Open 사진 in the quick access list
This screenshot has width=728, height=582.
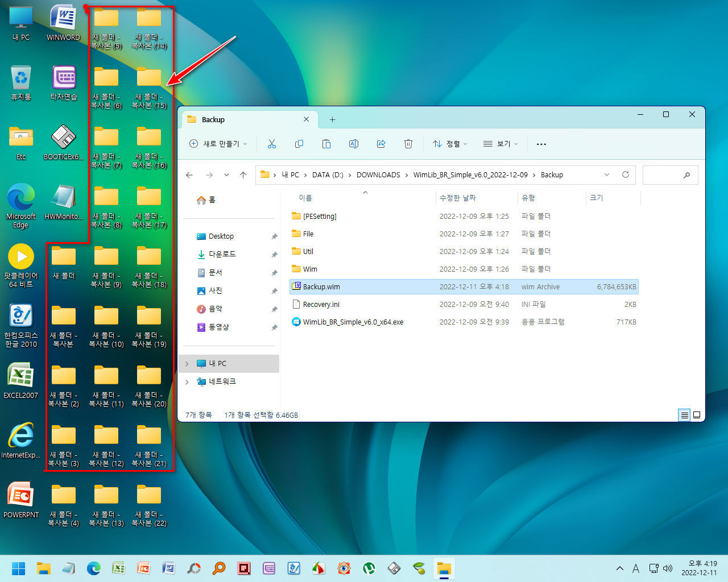(x=209, y=291)
